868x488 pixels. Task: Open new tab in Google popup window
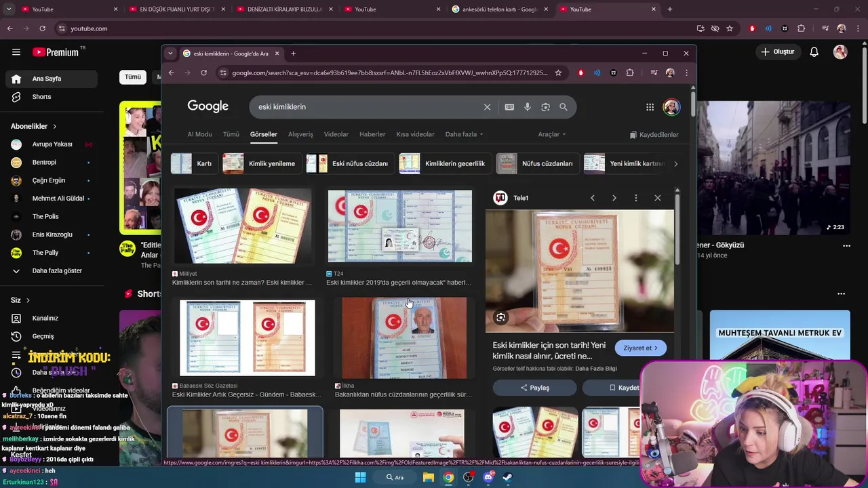(x=293, y=54)
